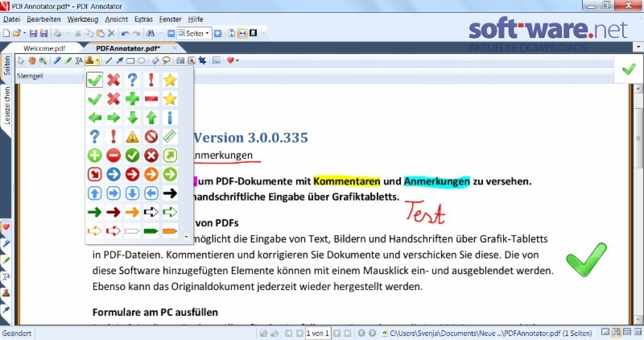
Task: Open the document tab list arrow
Action: click(638, 48)
